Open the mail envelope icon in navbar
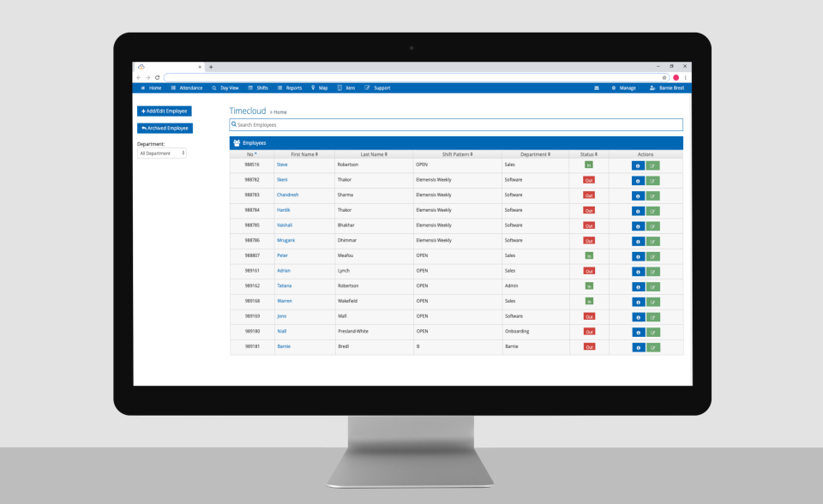The height and width of the screenshot is (504, 823). (597, 88)
